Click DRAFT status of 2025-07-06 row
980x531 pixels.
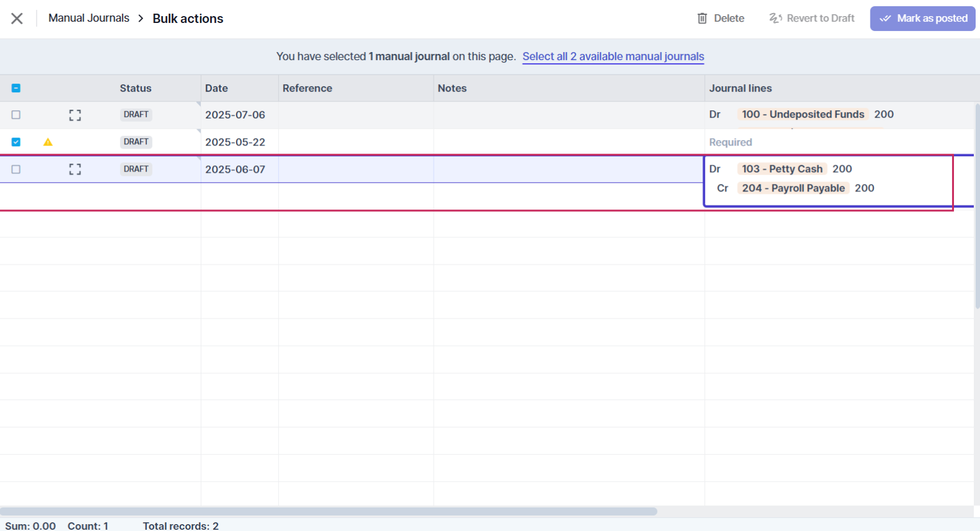pos(136,115)
